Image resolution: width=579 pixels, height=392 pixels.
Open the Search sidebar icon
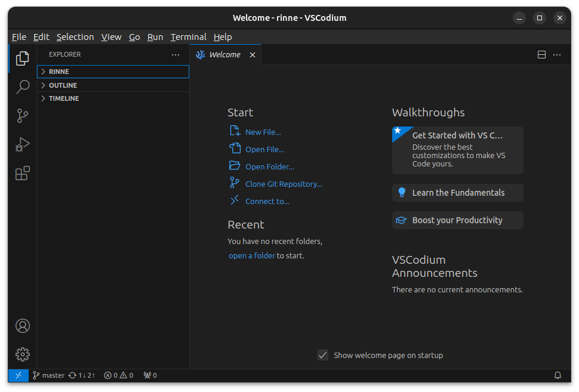point(22,87)
